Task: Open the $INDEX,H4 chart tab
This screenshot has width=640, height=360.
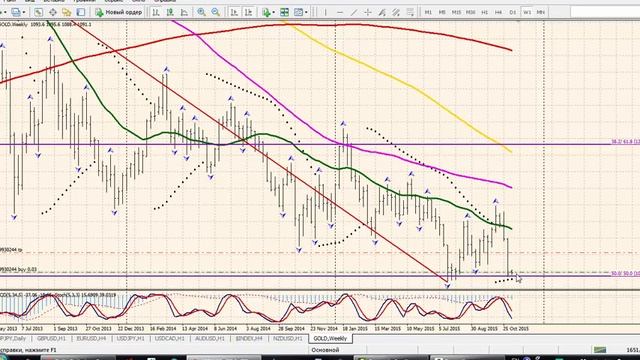Action: [249, 338]
